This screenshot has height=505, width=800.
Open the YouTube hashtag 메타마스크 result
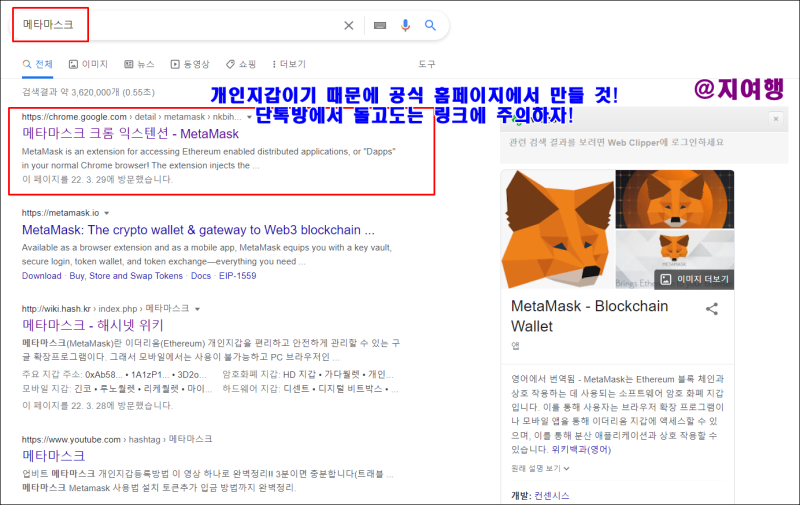click(54, 456)
